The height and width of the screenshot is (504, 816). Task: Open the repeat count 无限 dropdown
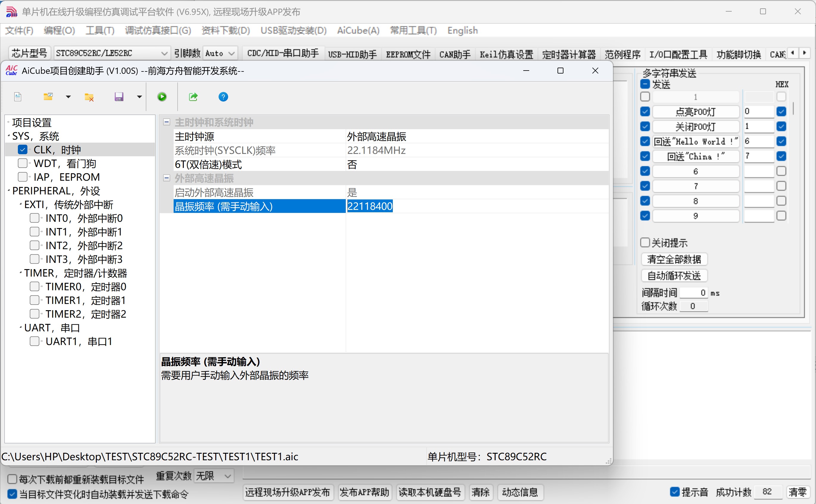pos(214,476)
